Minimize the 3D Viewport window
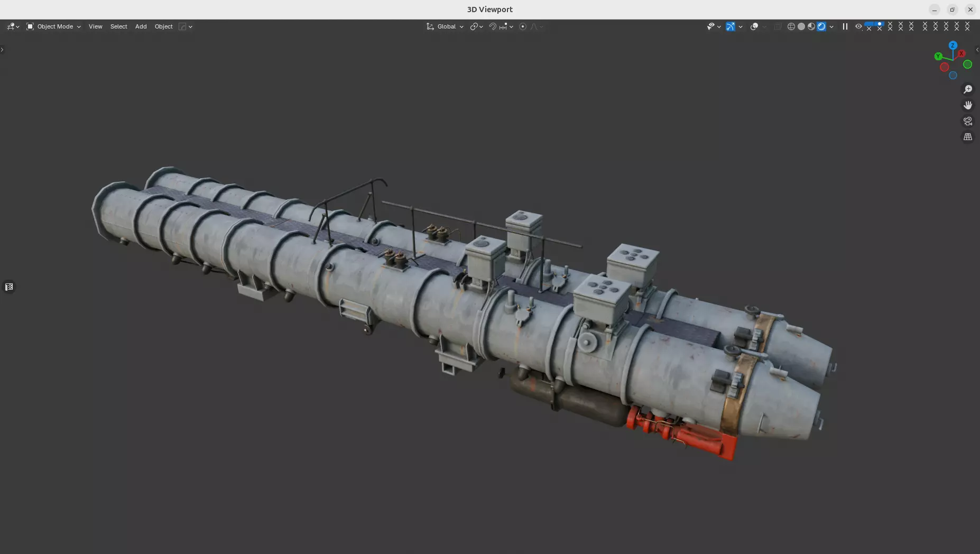Image resolution: width=980 pixels, height=554 pixels. tap(935, 10)
